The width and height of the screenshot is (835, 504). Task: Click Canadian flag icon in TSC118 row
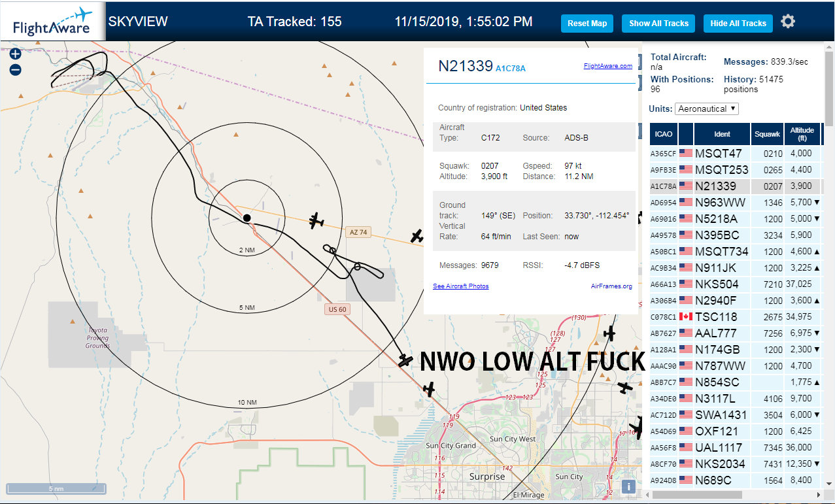point(686,317)
